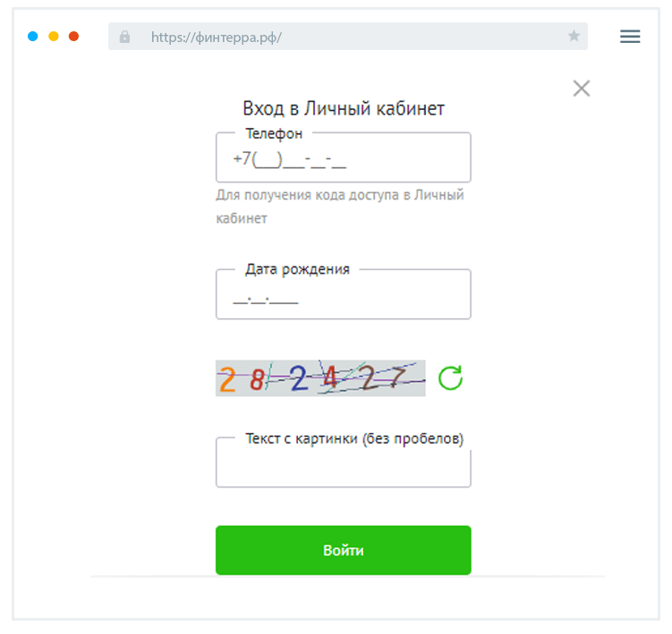Click the Дата рождения field label
Viewport: 672px width, 634px height.
point(297,269)
